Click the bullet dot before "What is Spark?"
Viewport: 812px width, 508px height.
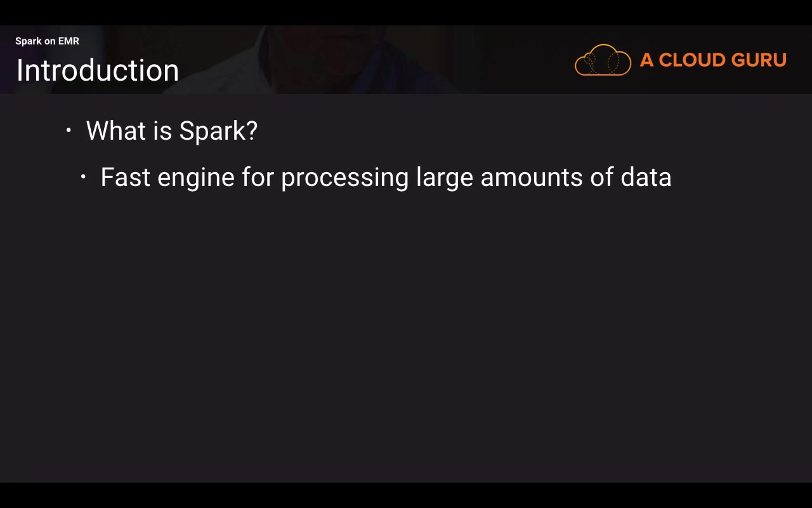(69, 131)
